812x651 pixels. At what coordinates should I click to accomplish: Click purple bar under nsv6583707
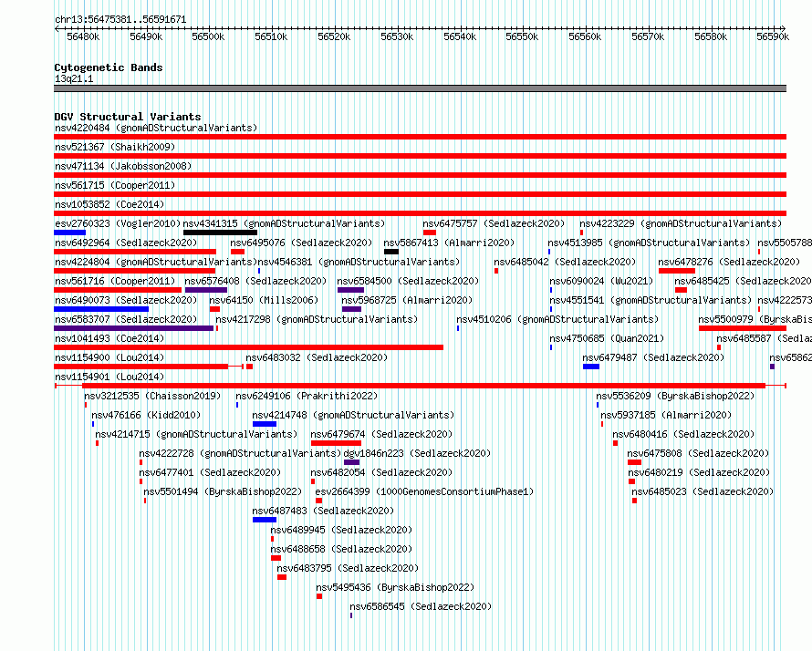133,328
